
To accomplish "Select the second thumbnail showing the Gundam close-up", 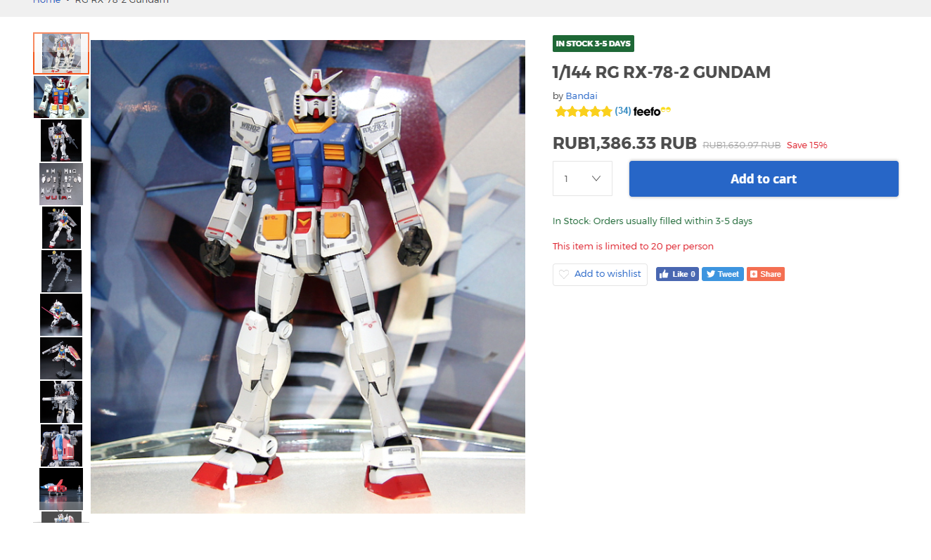I will pos(61,97).
